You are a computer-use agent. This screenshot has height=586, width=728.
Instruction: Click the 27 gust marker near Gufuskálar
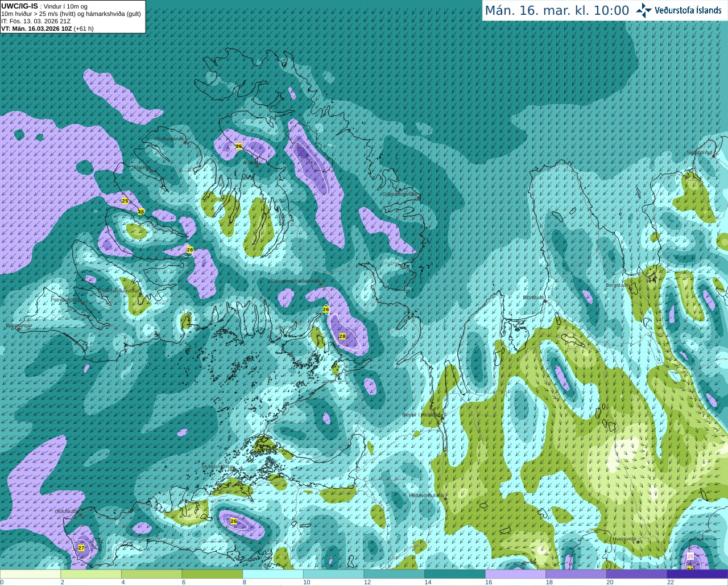[81, 548]
